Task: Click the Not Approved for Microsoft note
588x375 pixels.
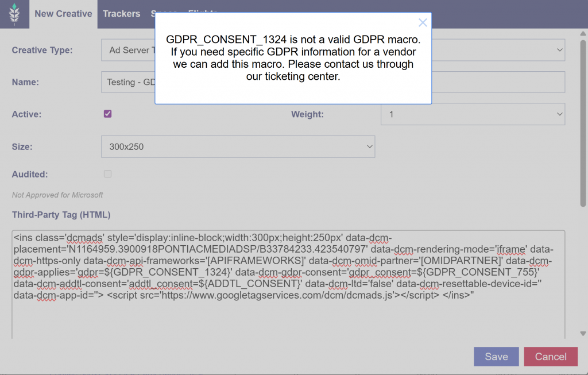Action: (57, 195)
